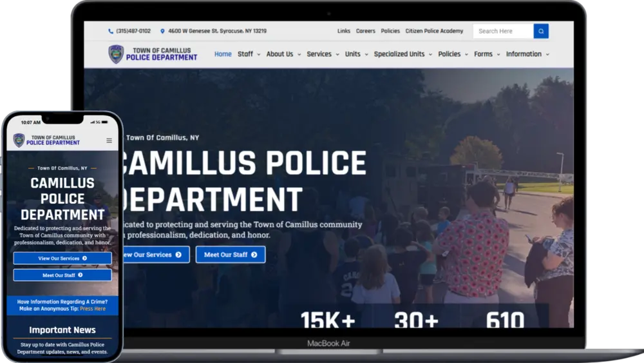The width and height of the screenshot is (644, 363).
Task: Expand the Forms dropdown chevron
Action: click(x=498, y=54)
